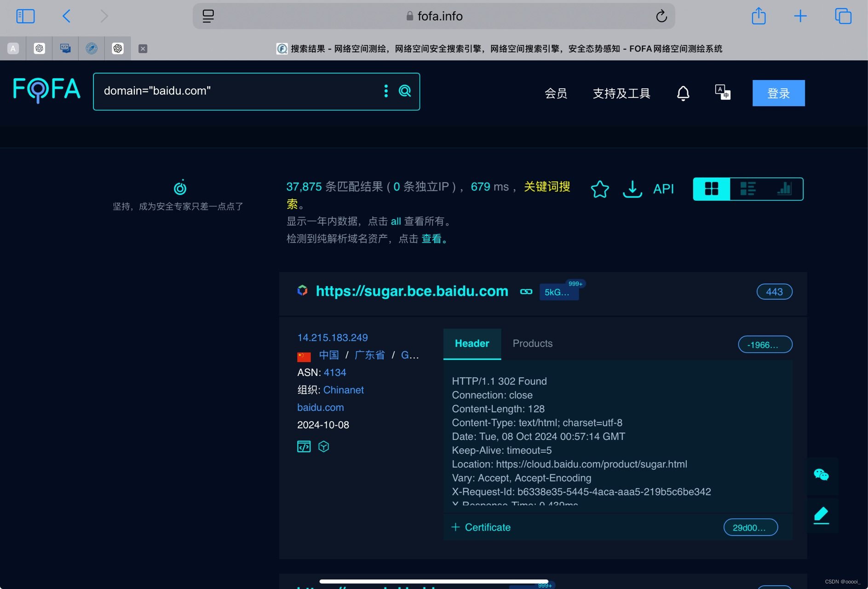The height and width of the screenshot is (589, 868).
Task: Download results with the download icon
Action: [x=632, y=189]
